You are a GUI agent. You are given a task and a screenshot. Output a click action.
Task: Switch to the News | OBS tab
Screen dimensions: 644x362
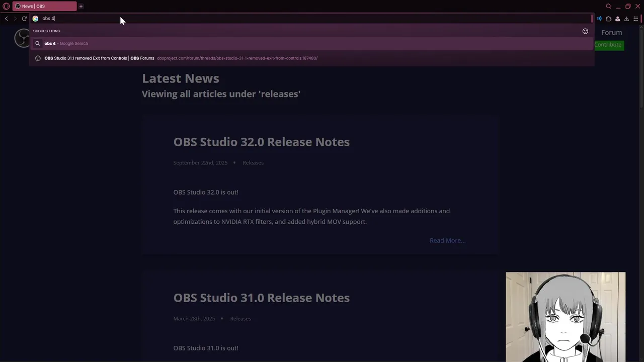[x=44, y=6]
